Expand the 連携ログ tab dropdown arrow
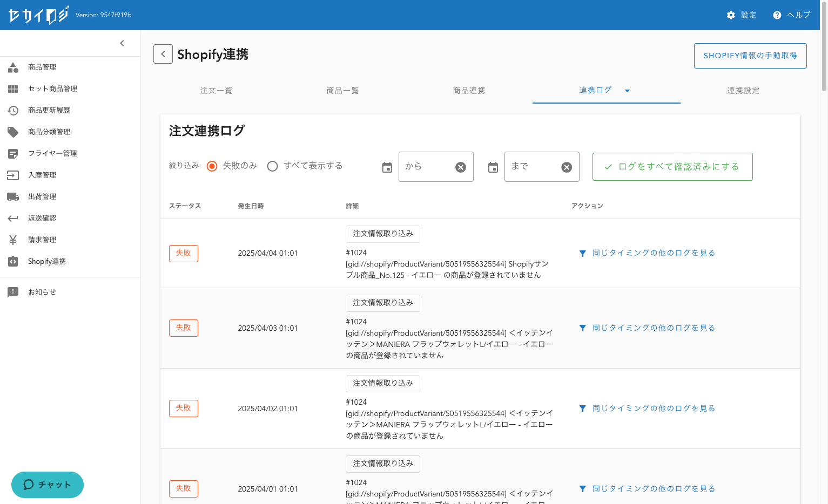This screenshot has width=828, height=504. pos(627,91)
